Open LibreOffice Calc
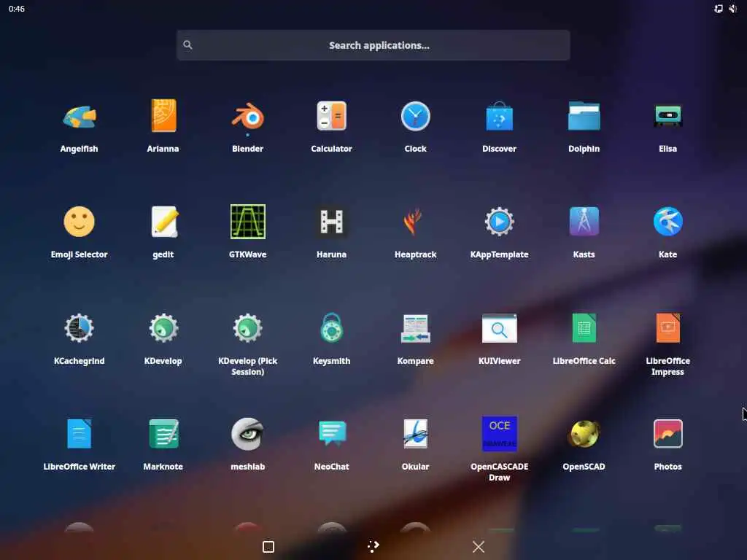 pyautogui.click(x=584, y=328)
